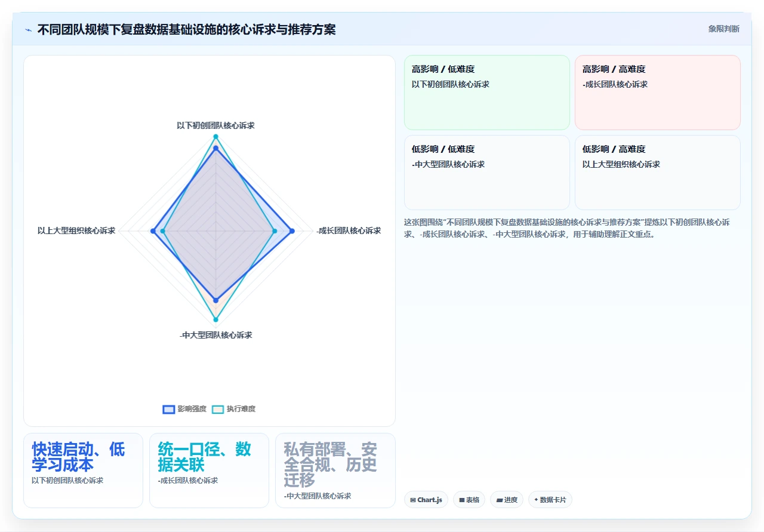Click the left blue 影响强度 data point
This screenshot has width=764, height=532.
point(153,230)
